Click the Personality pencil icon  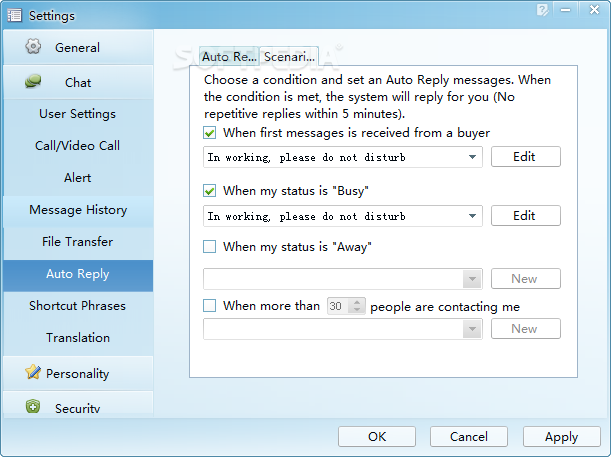[x=31, y=373]
